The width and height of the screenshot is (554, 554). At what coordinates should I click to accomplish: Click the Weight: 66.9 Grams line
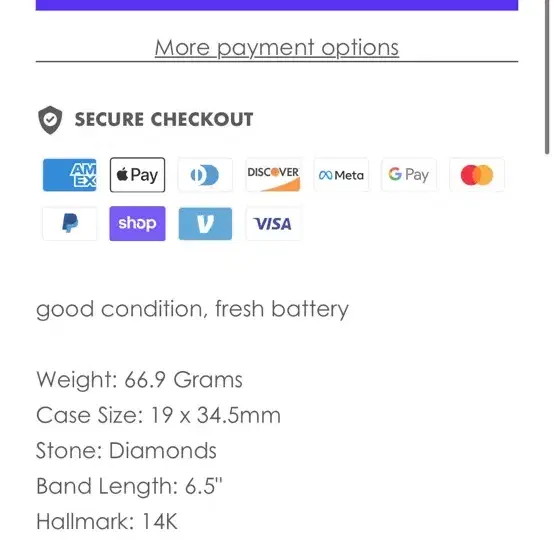coord(140,379)
